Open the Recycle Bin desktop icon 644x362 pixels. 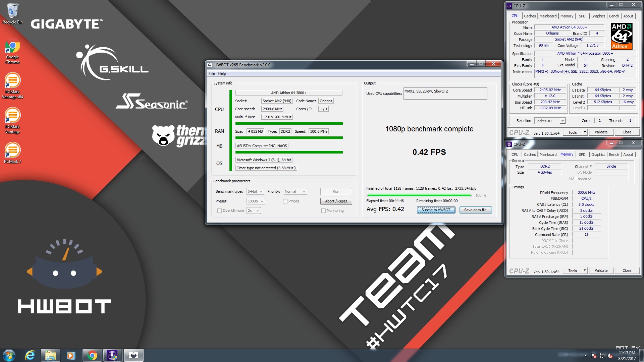[x=12, y=13]
